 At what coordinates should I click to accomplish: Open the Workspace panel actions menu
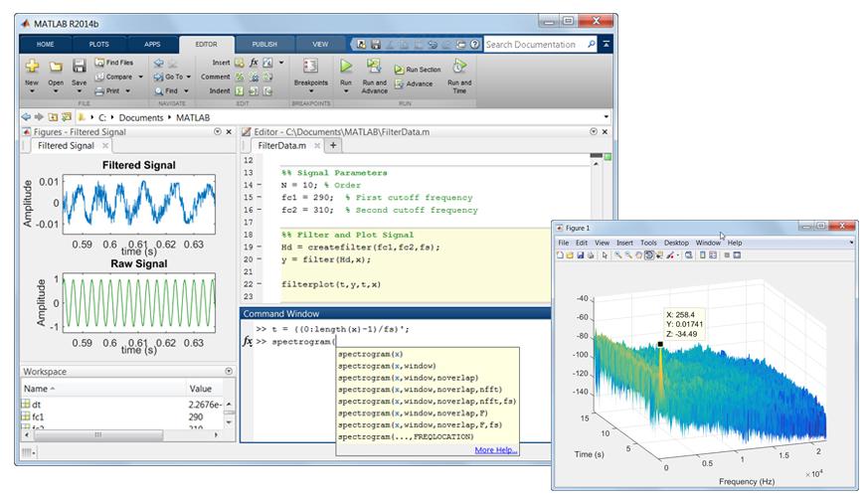[229, 371]
